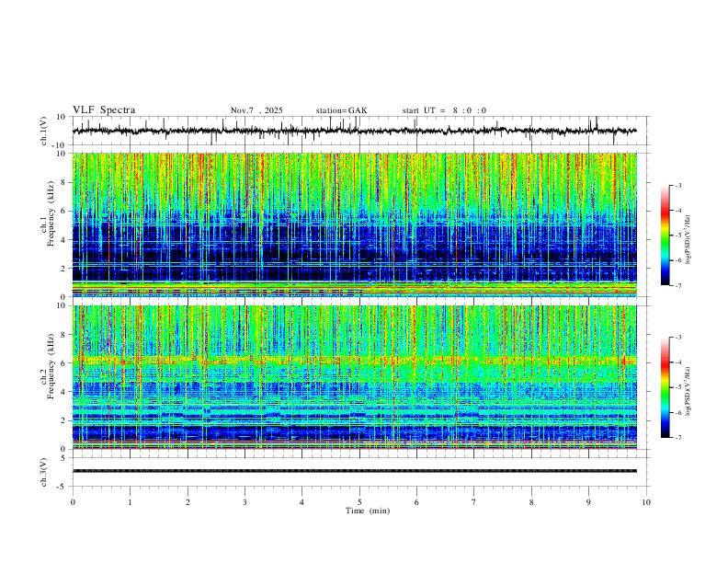Click the thick black ch.3 signal trace
The image size is (728, 563).
354,471
